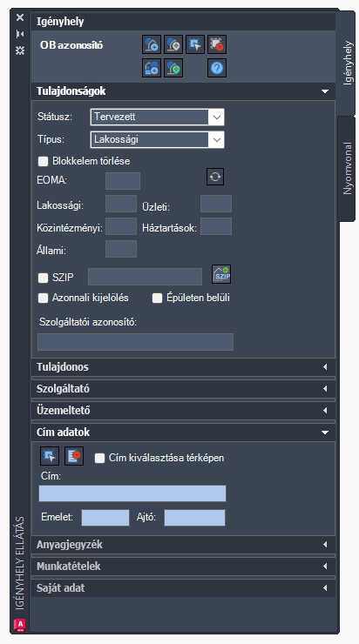The height and width of the screenshot is (644, 359).
Task: Open help via the blue question mark icon
Action: [217, 68]
